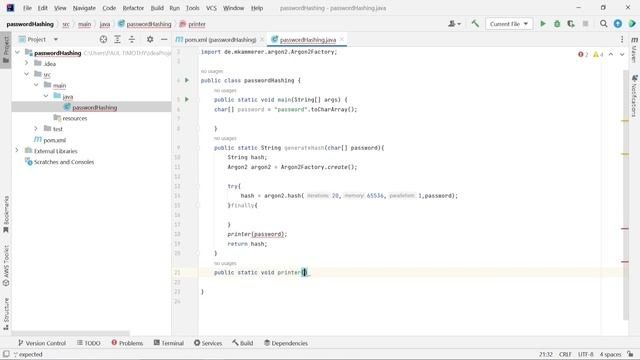Click Project panel horizontal scrollbar
The image size is (640, 360).
point(71,333)
